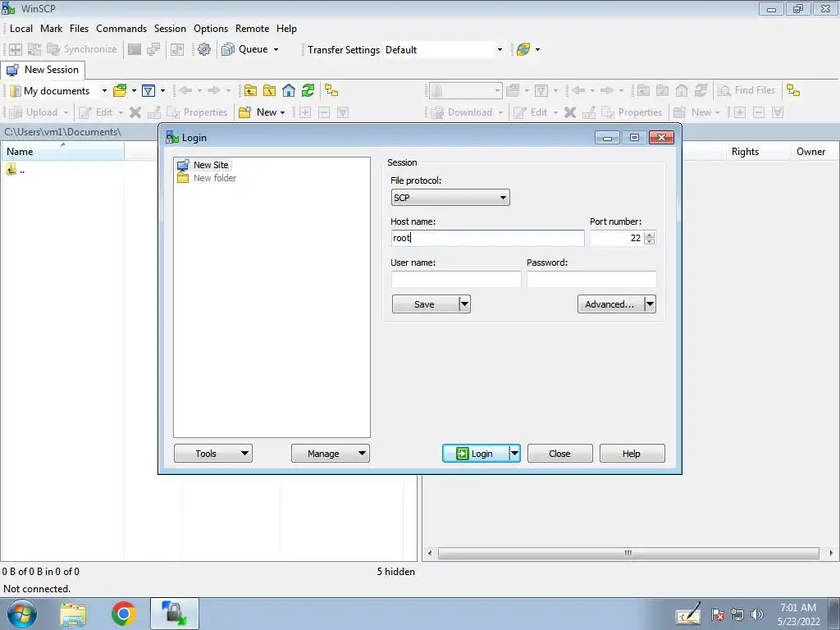Click the local Filter funnel icon
This screenshot has width=840, height=630.
[148, 90]
